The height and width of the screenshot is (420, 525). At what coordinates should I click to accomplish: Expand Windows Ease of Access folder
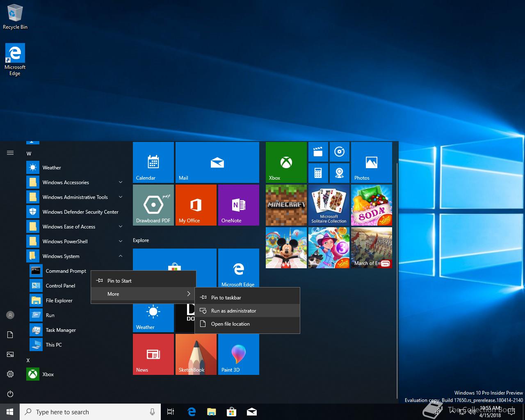(x=75, y=227)
